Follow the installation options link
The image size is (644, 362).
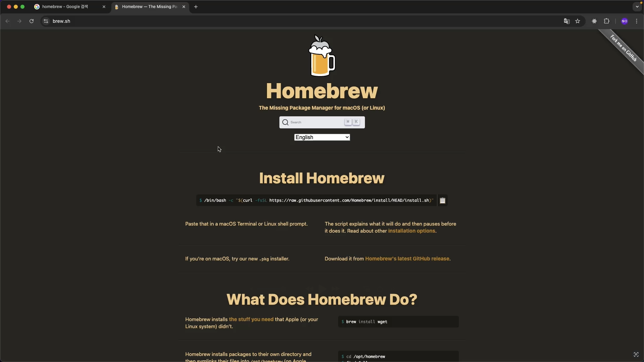coord(412,231)
